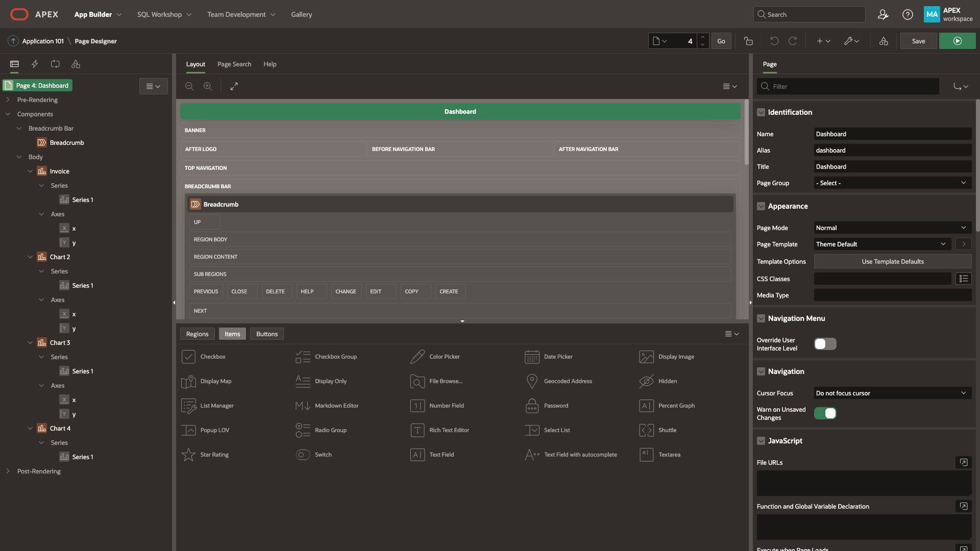Toggle Override User Interface Level switch
980x551 pixels.
click(824, 344)
